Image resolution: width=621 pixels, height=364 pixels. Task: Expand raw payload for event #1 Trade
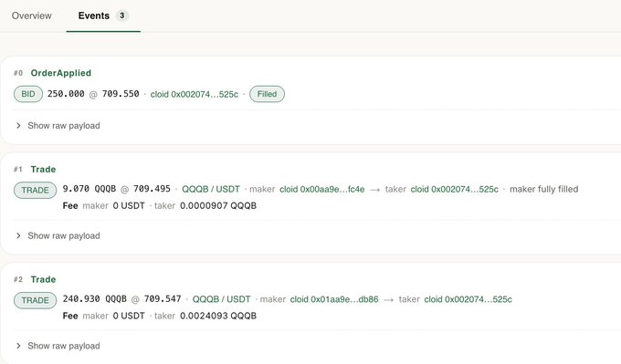point(58,235)
